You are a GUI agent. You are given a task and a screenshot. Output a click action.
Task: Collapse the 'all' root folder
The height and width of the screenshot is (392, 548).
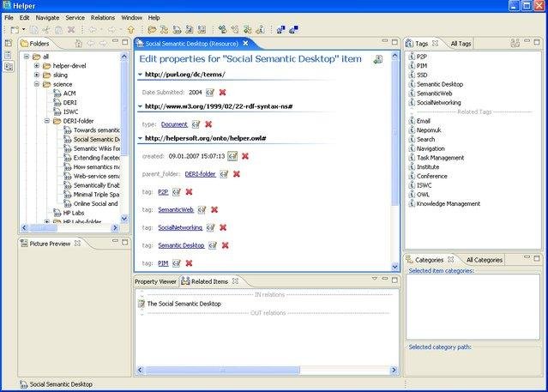(x=27, y=57)
